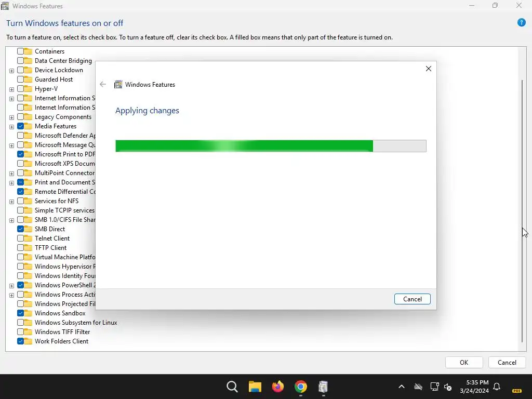Expand the Legacy Components node
Screen dimensions: 532x399
(x=11, y=118)
